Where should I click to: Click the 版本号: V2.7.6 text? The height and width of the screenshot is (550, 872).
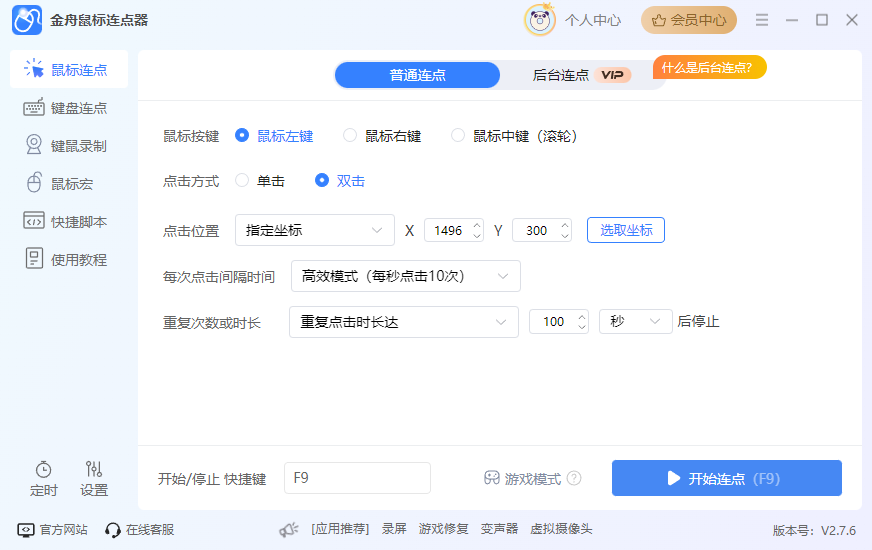tap(814, 531)
